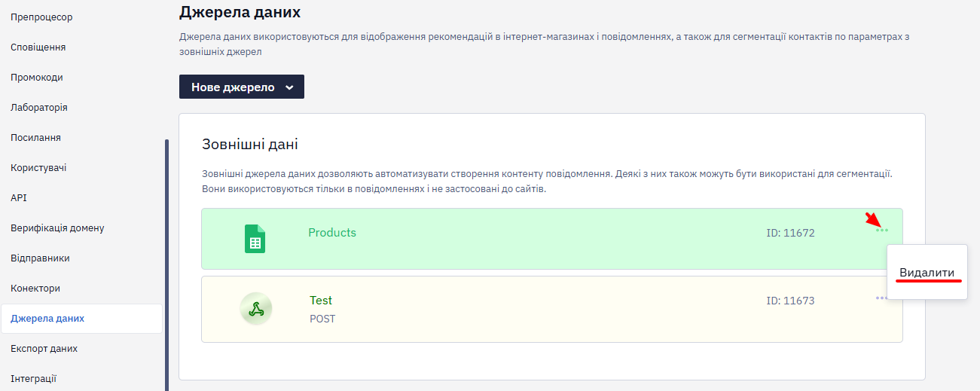The height and width of the screenshot is (391, 980).
Task: Go to Препроцесор in sidebar
Action: 42,17
